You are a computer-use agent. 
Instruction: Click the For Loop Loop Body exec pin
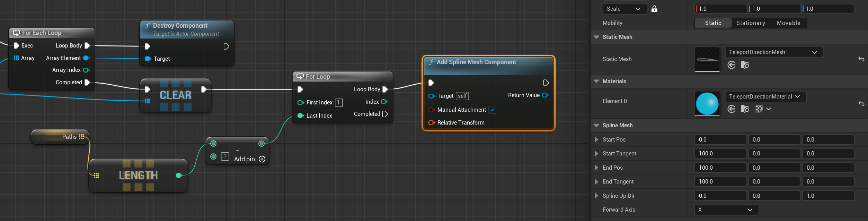[x=385, y=89]
